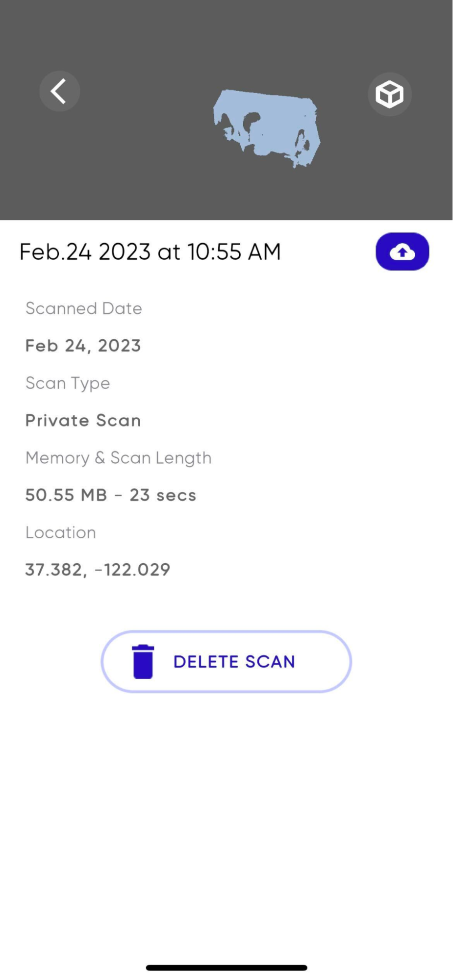This screenshot has width=453, height=980.
Task: Select the Memory & Scan Length label
Action: point(119,458)
